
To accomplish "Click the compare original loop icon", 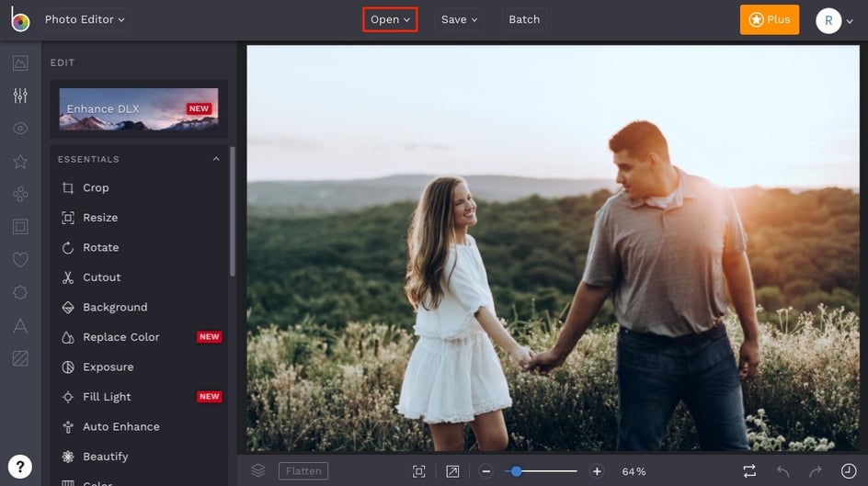I will (x=749, y=471).
